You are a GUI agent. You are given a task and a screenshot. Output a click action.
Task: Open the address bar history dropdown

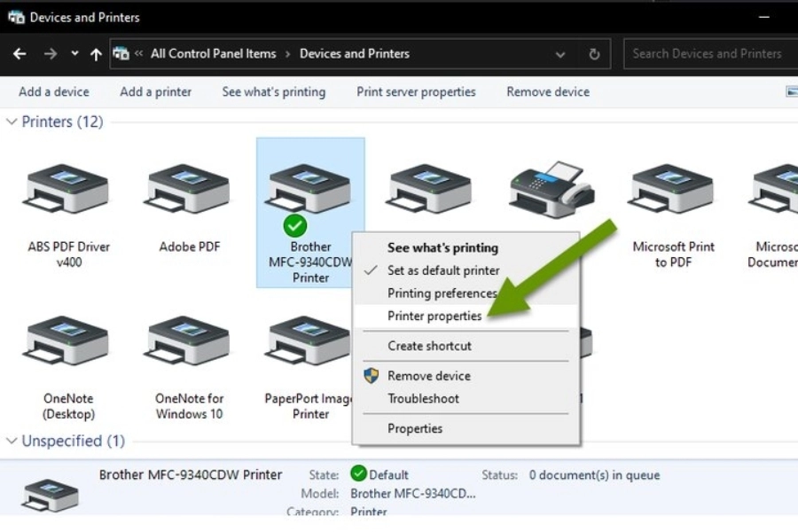point(560,54)
